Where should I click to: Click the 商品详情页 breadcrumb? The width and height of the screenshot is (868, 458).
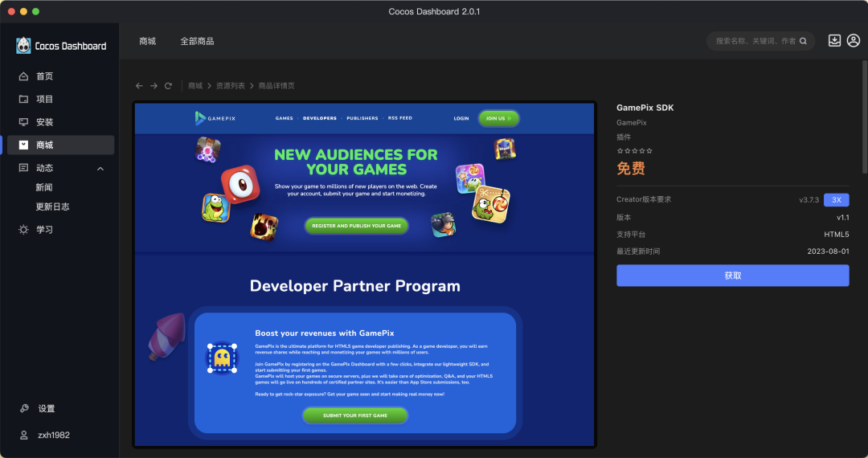tap(276, 86)
